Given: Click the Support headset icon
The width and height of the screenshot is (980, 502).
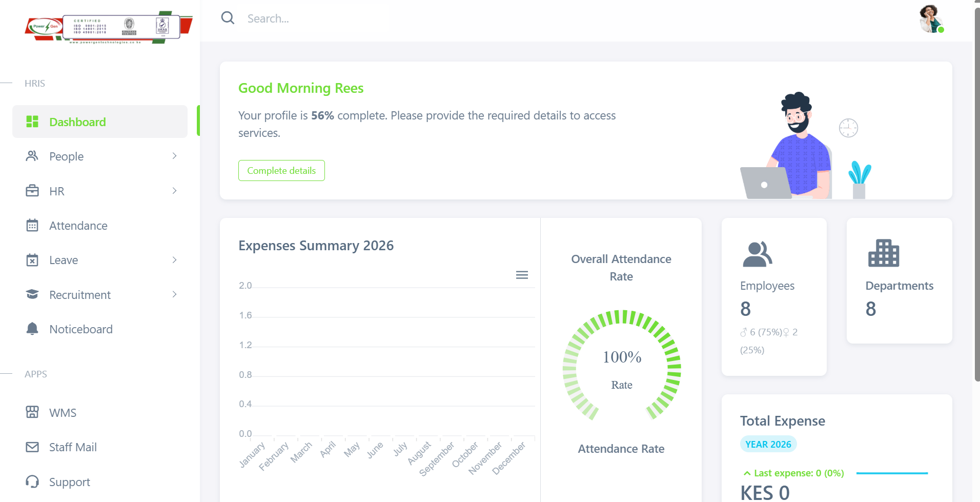Looking at the screenshot, I should (32, 482).
